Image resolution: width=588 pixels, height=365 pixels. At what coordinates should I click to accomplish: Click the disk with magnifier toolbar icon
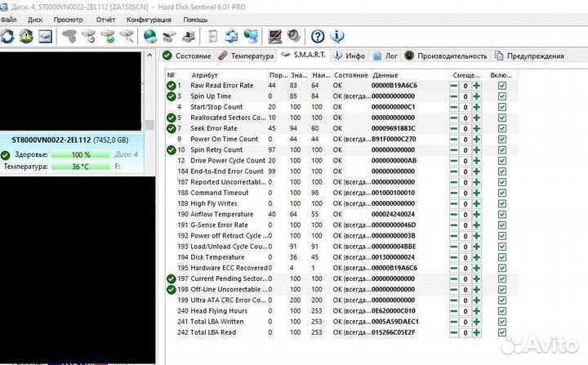point(127,37)
